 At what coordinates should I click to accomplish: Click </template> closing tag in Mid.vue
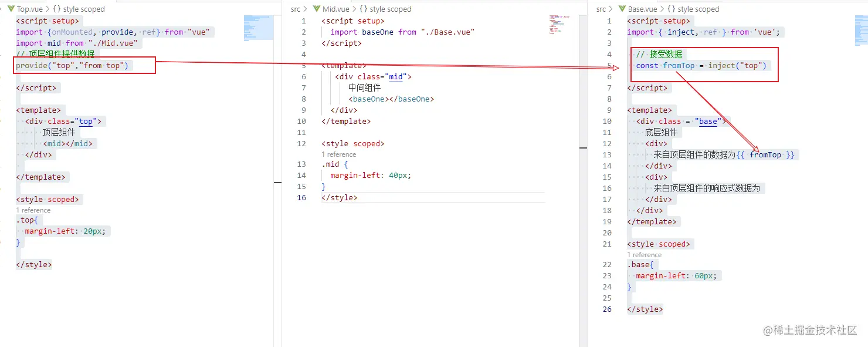tap(346, 121)
